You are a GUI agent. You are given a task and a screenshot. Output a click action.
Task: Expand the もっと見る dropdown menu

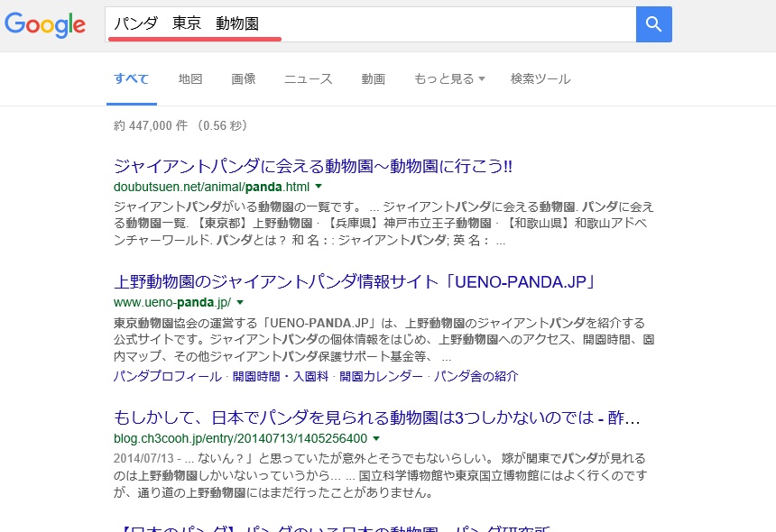coord(449,79)
